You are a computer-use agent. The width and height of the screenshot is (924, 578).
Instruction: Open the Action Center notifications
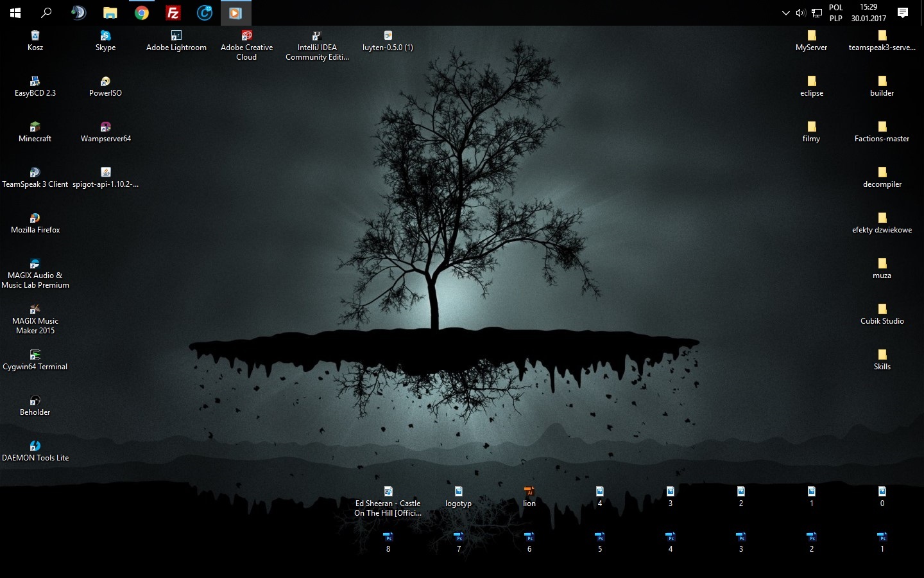903,13
